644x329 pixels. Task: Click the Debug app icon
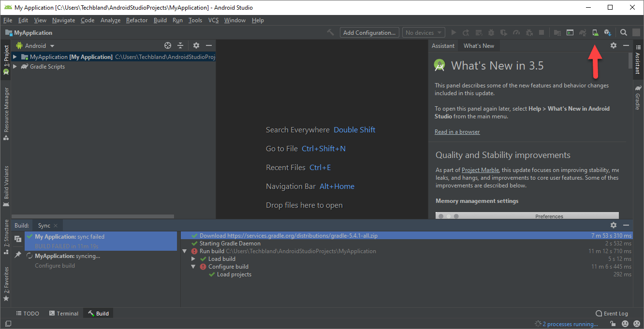pyautogui.click(x=491, y=32)
